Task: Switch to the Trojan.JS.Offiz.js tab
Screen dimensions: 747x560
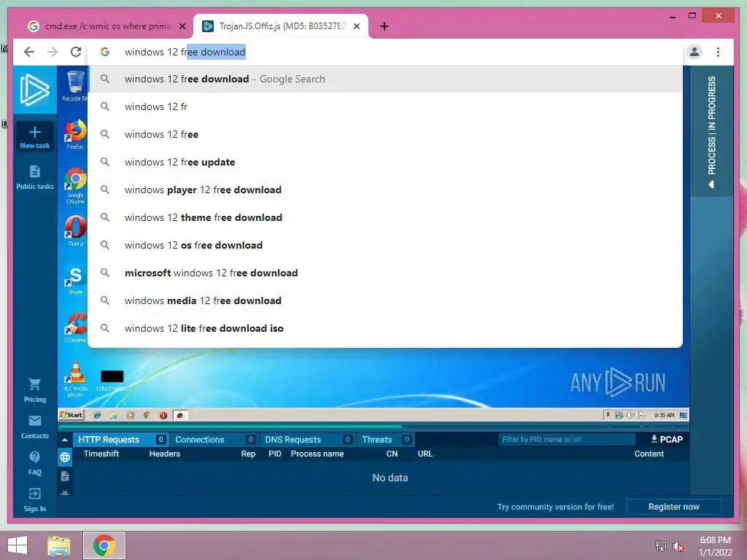Action: (x=281, y=26)
